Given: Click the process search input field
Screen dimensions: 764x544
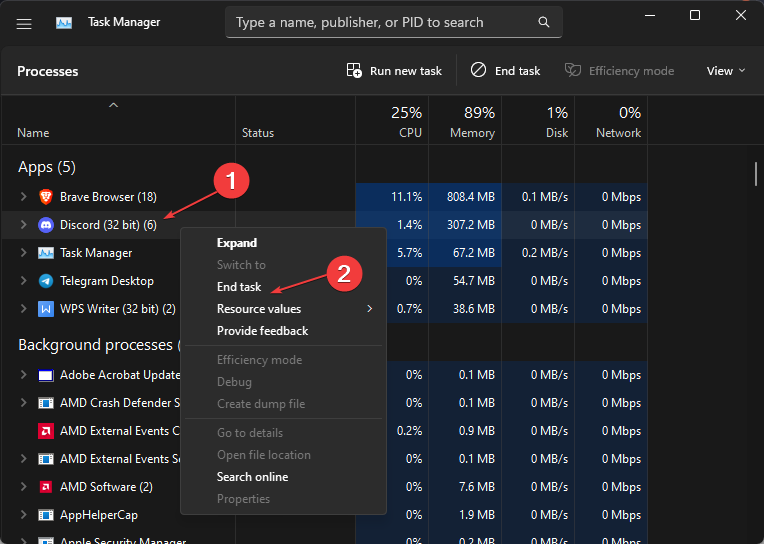Looking at the screenshot, I should tap(394, 22).
